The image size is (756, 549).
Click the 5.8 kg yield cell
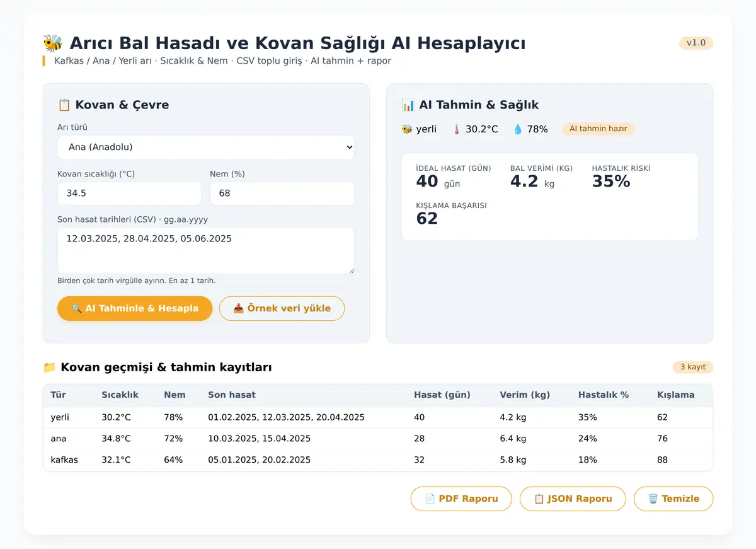(513, 460)
